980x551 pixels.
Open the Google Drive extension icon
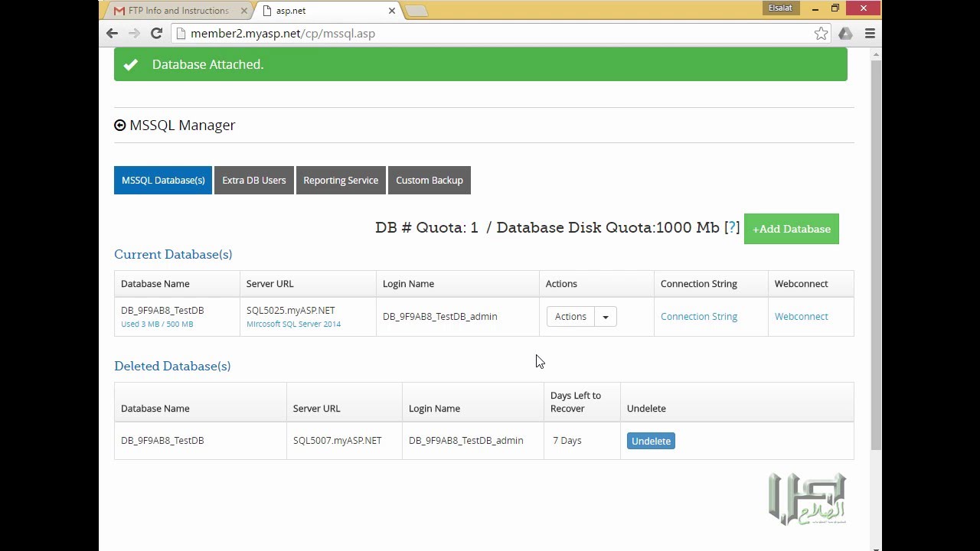[845, 34]
